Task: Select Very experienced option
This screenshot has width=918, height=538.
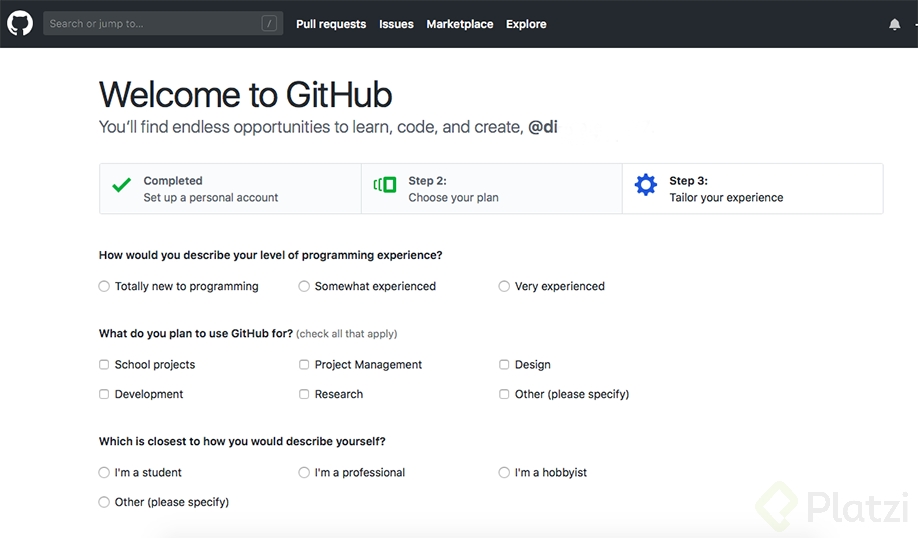Action: coord(504,286)
